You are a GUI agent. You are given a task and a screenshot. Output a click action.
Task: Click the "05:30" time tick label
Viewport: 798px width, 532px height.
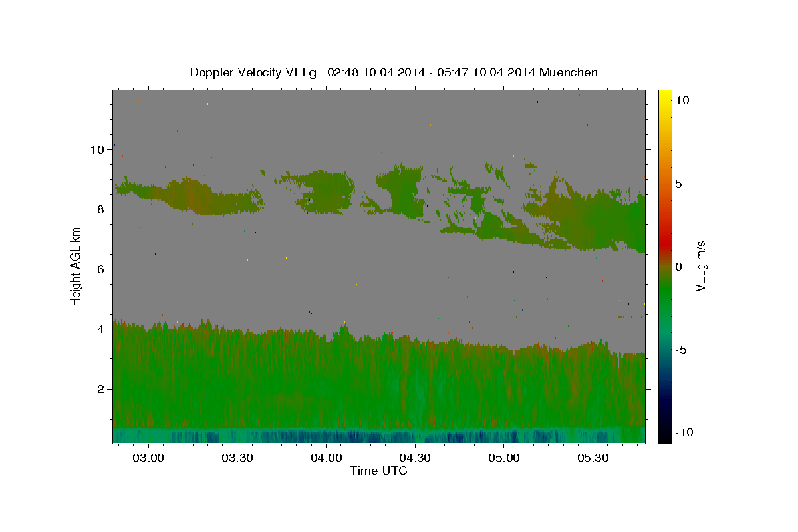(593, 458)
